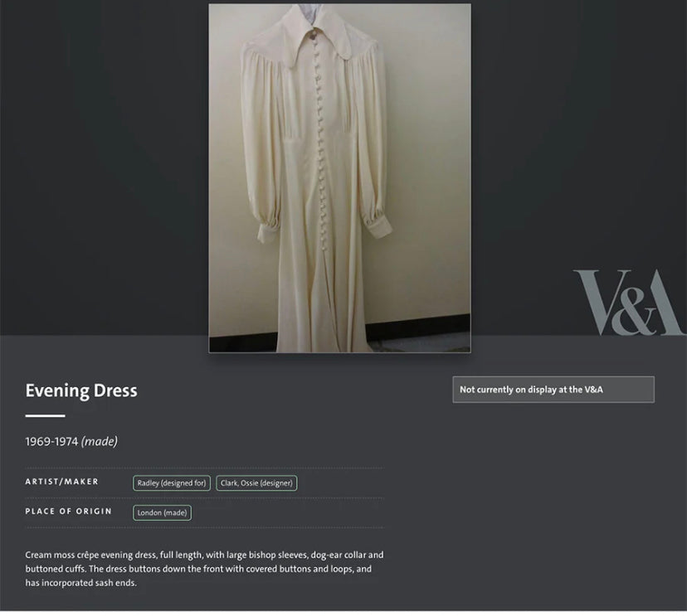The height and width of the screenshot is (616, 687).
Task: Select the 'Radley (designed for)' maker tag
Action: tap(171, 483)
